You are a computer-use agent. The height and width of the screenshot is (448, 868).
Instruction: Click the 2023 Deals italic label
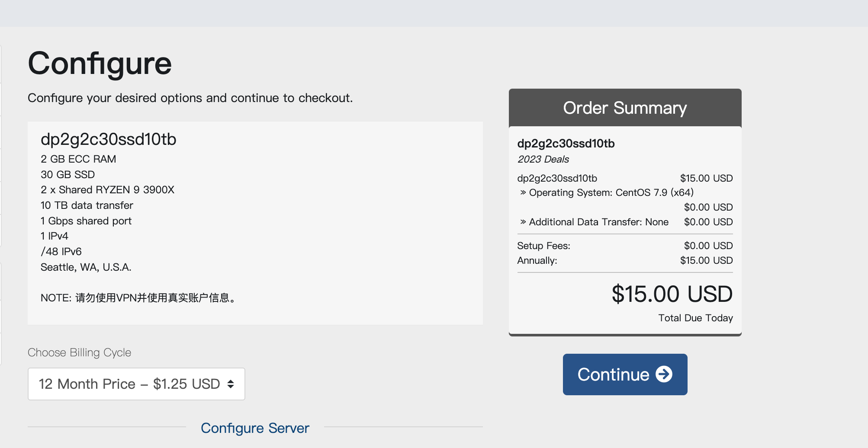click(543, 159)
